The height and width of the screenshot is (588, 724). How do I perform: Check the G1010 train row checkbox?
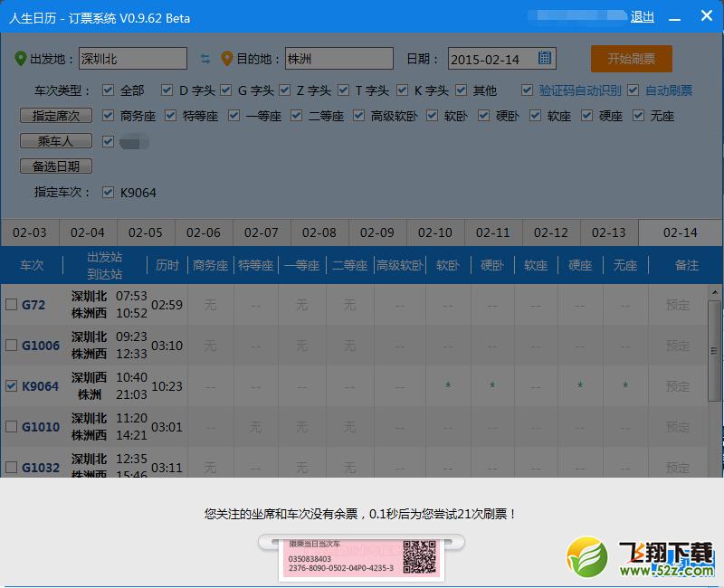[12, 426]
